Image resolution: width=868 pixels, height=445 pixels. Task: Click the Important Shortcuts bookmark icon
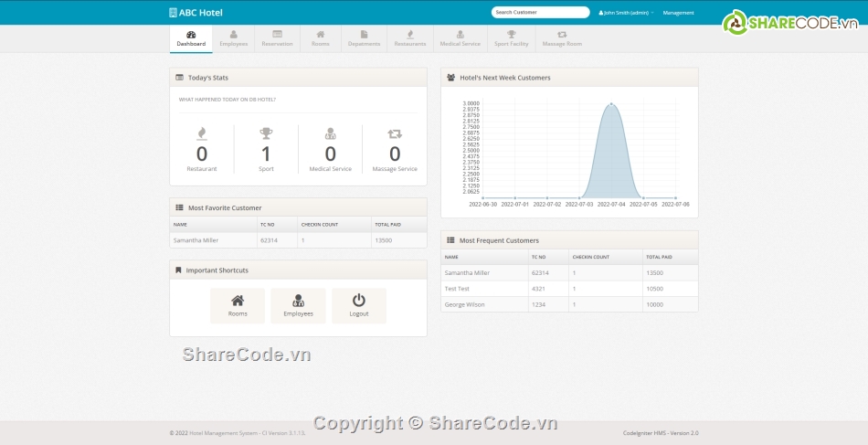[x=178, y=270]
